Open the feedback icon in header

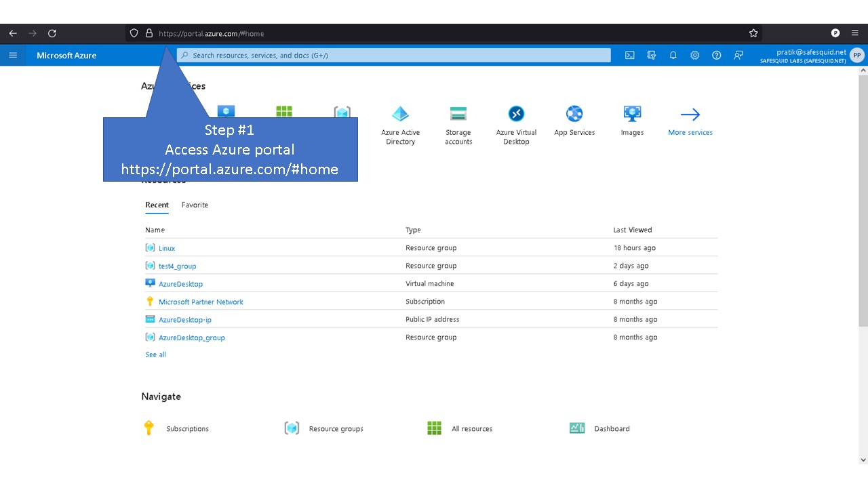pyautogui.click(x=738, y=56)
